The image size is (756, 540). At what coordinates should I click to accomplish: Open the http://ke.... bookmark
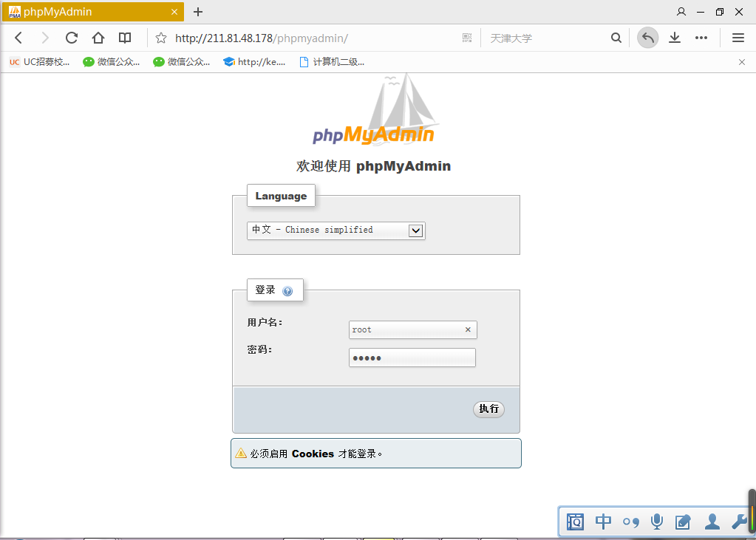[254, 62]
